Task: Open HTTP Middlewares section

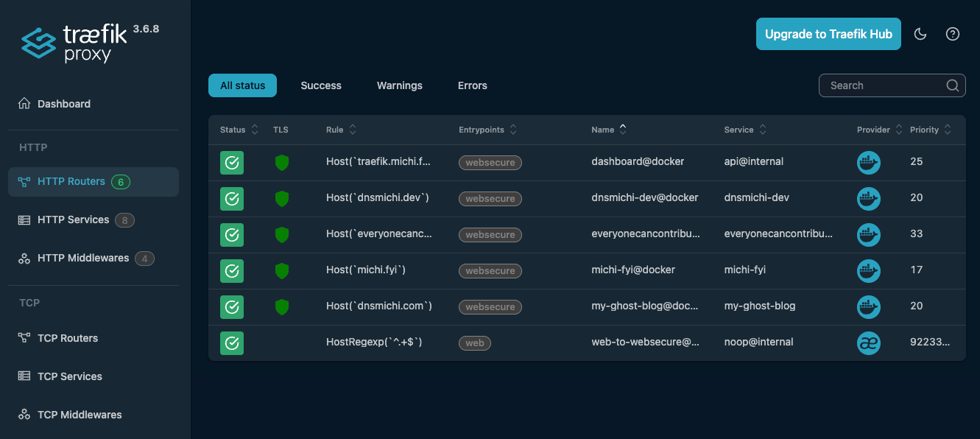Action: 83,258
